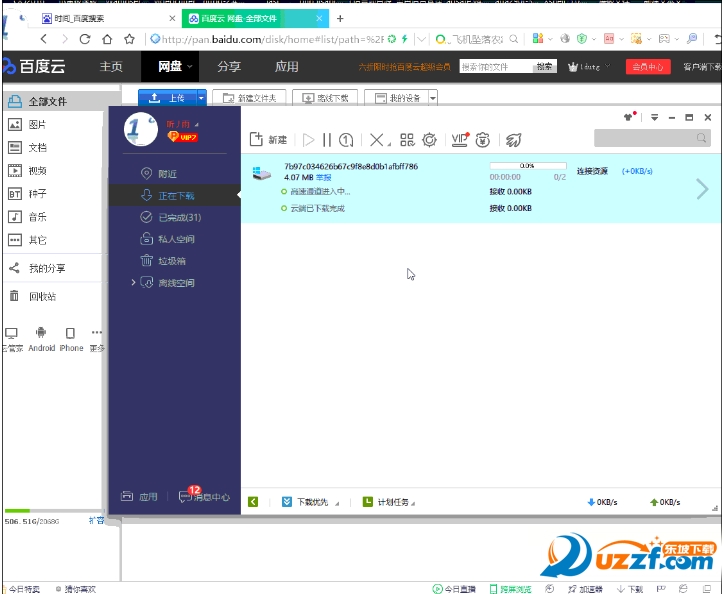Image resolution: width=724 pixels, height=594 pixels.
Task: Click the 我的设备 button
Action: coord(397,98)
